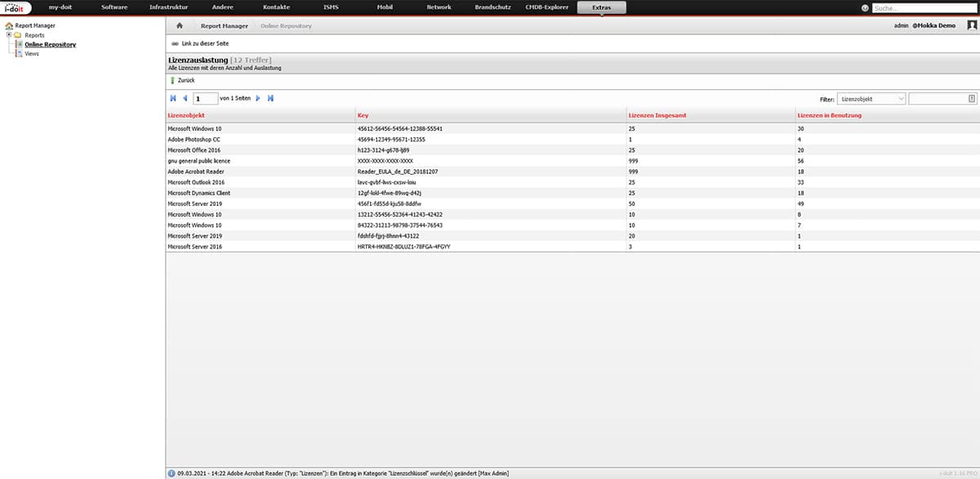The image size is (980, 479).
Task: Click the user profile icon
Action: (x=972, y=25)
